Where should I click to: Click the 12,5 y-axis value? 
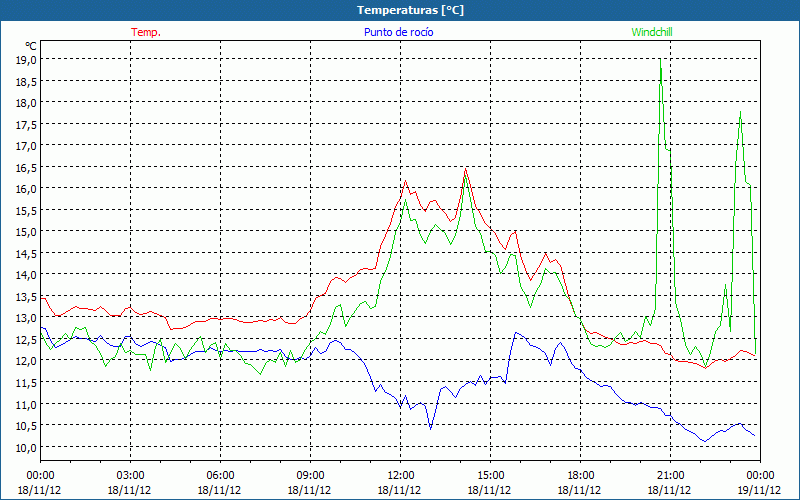point(27,339)
